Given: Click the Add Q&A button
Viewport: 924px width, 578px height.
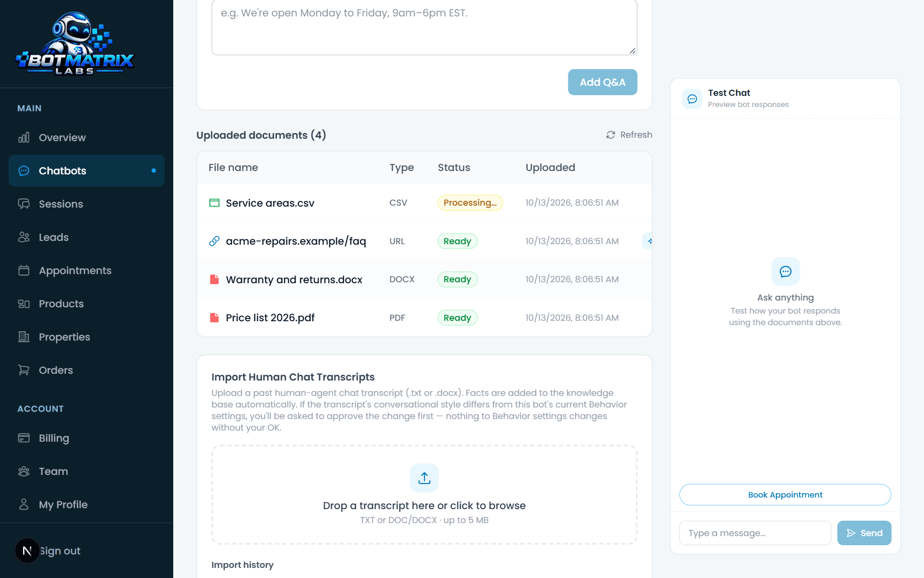Looking at the screenshot, I should 603,82.
